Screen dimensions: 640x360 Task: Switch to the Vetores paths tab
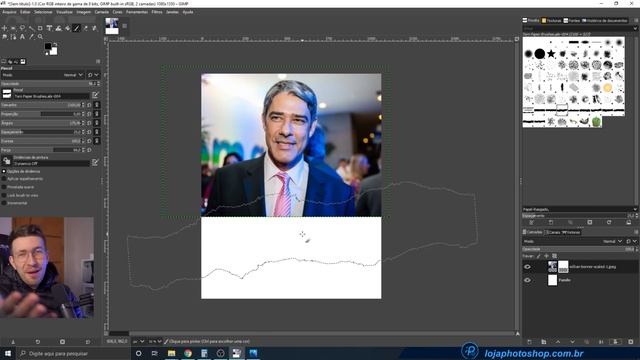tap(571, 232)
